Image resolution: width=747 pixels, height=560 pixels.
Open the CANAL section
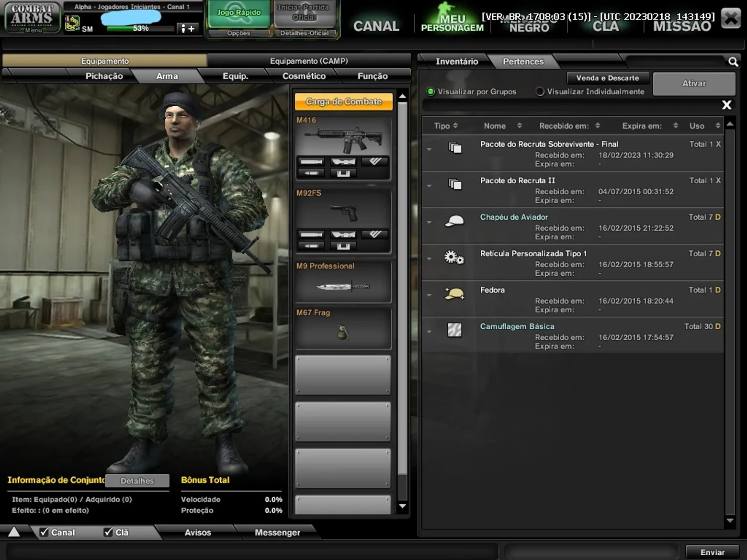coord(376,26)
